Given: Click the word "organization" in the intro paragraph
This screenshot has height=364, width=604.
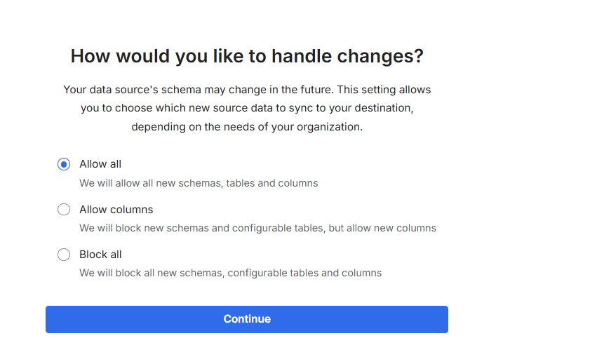Looking at the screenshot, I should coord(330,128).
